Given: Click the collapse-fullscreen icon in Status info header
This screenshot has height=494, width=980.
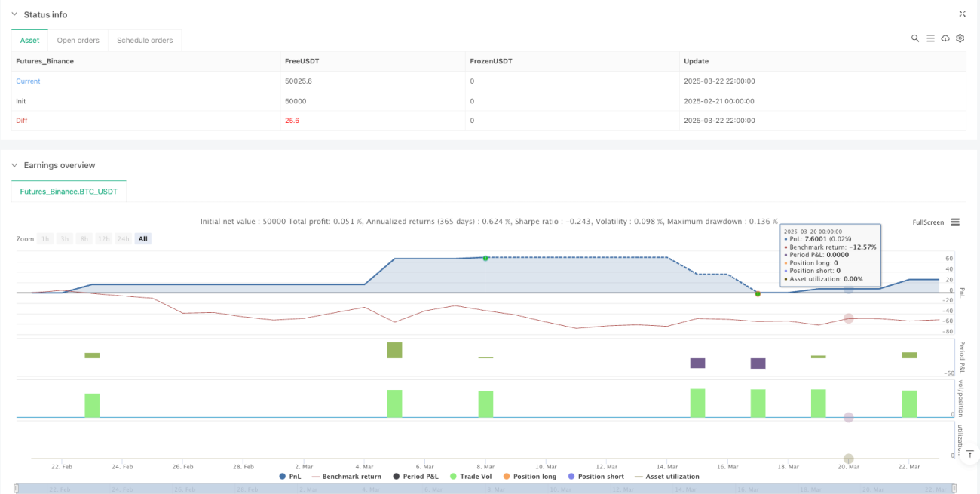Looking at the screenshot, I should coord(962,14).
